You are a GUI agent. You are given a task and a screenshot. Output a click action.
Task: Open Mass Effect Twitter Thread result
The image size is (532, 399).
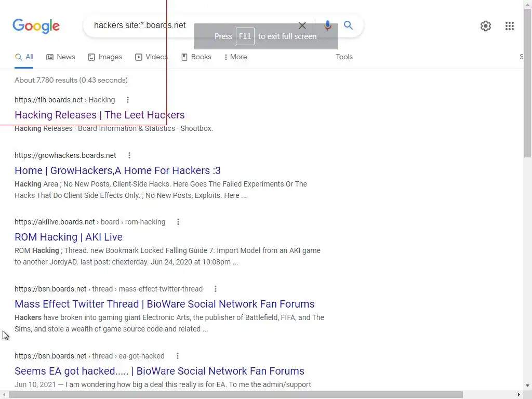coord(165,304)
